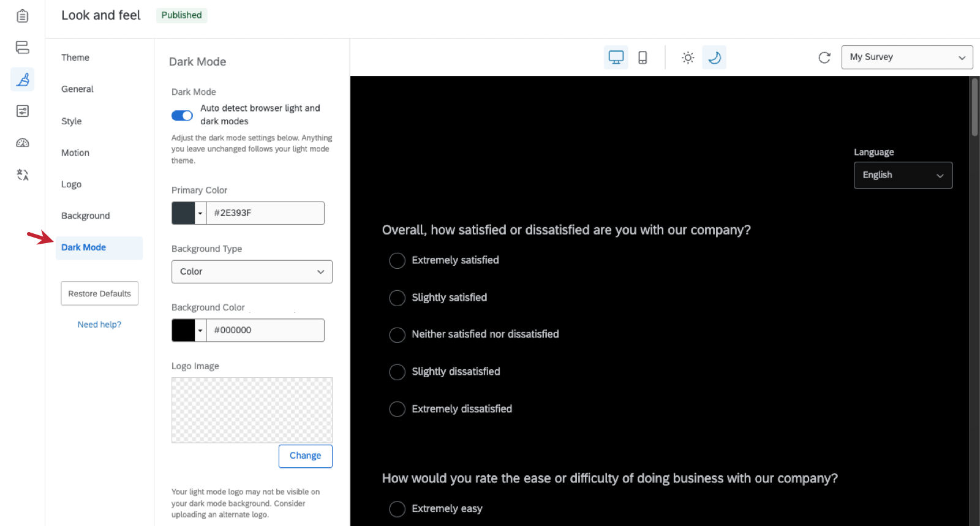This screenshot has width=980, height=526.
Task: Switch preview to mobile view
Action: [643, 58]
